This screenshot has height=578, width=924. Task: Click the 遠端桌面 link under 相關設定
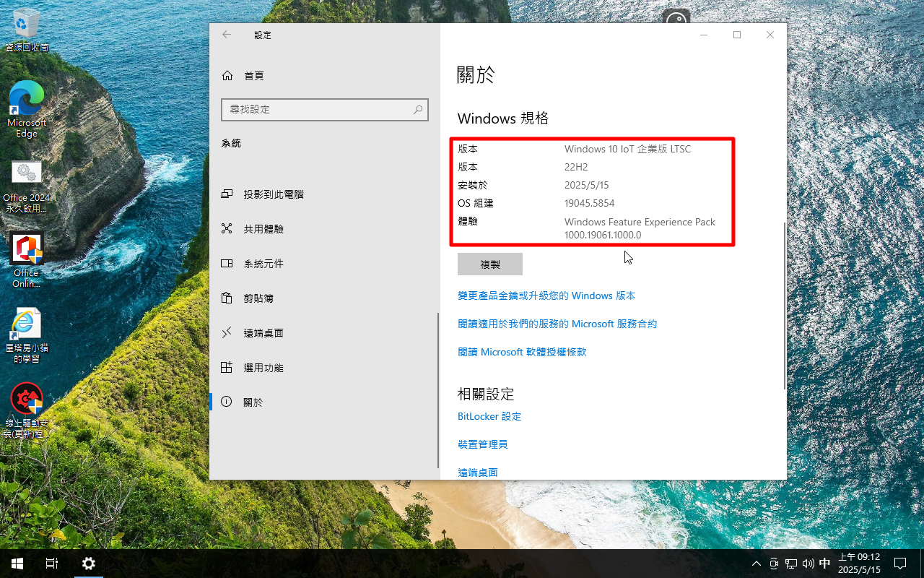[478, 473]
